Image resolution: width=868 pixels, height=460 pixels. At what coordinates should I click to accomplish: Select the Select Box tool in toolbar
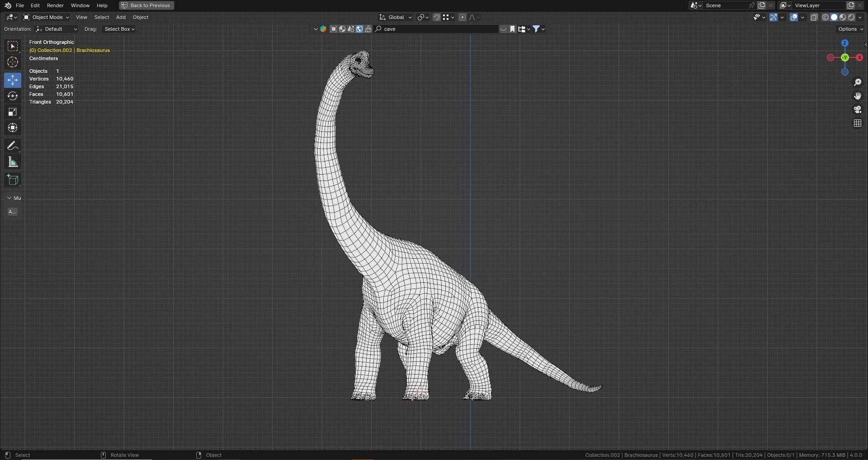pos(13,46)
